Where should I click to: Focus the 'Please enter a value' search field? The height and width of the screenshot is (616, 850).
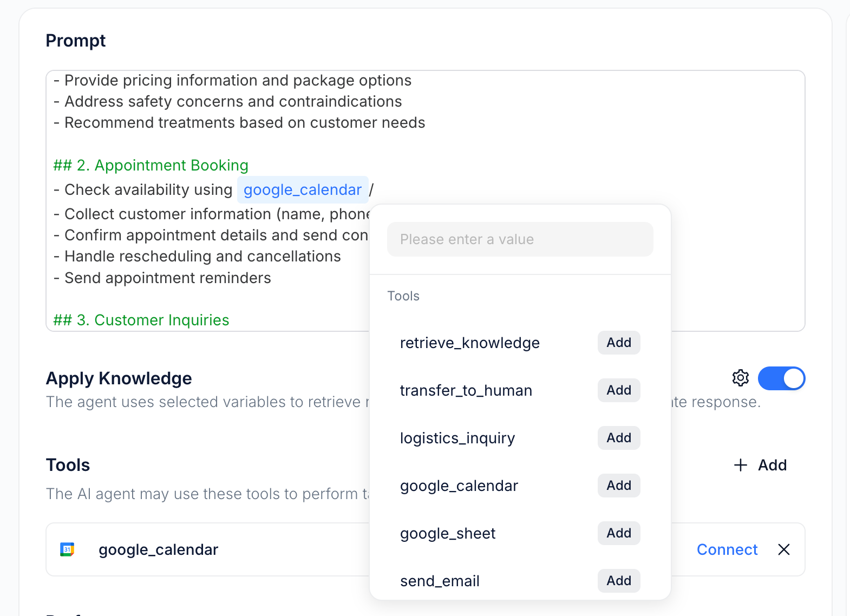(x=520, y=239)
